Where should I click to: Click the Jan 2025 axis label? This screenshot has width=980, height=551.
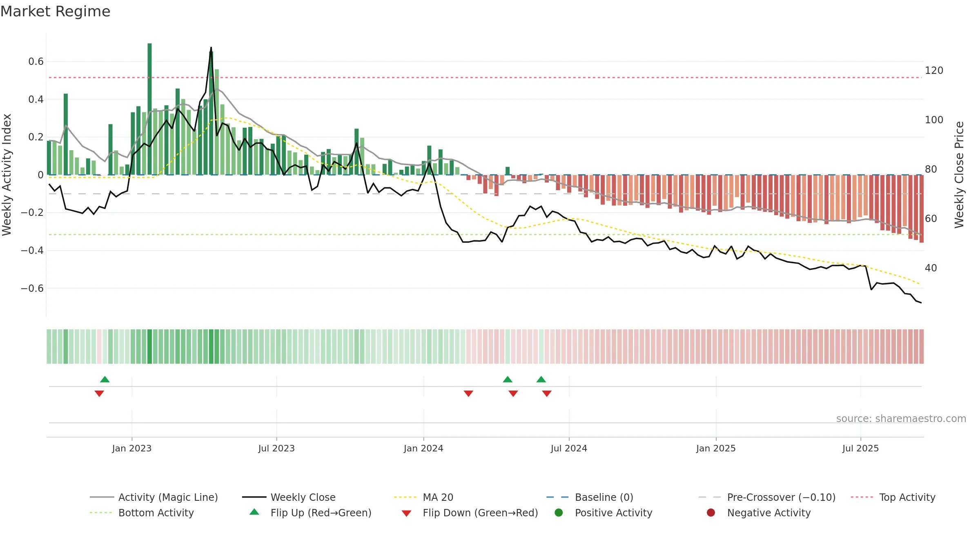click(716, 448)
